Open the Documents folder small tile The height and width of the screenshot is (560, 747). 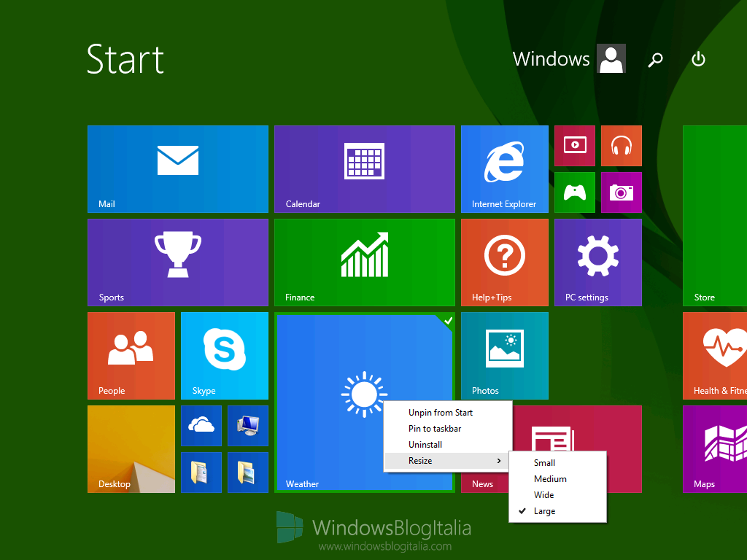coord(201,472)
